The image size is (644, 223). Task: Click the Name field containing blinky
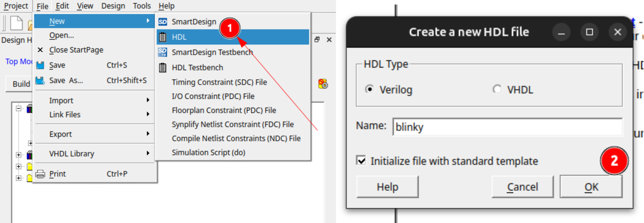pyautogui.click(x=507, y=127)
